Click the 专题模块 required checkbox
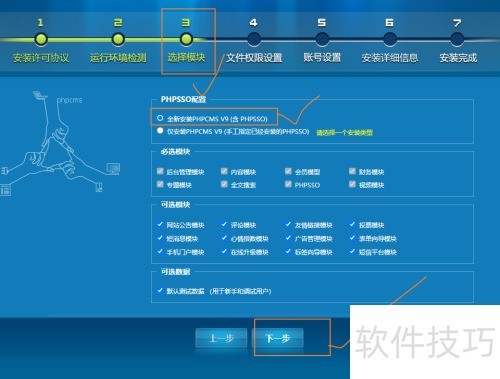Viewport: 500px width, 379px height. pos(160,184)
